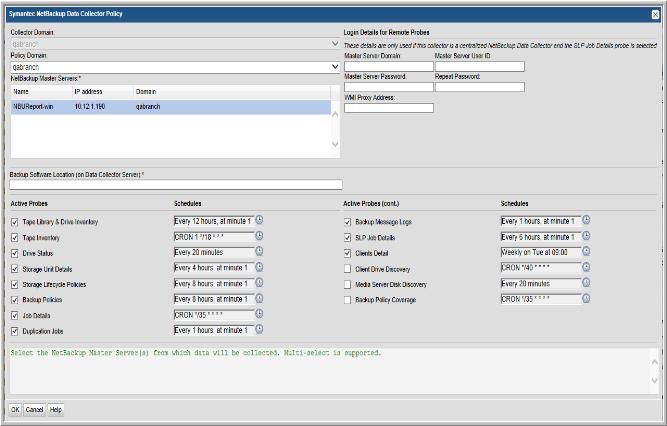Open the Collector Domain dropdown
The height and width of the screenshot is (426, 667).
pyautogui.click(x=334, y=44)
